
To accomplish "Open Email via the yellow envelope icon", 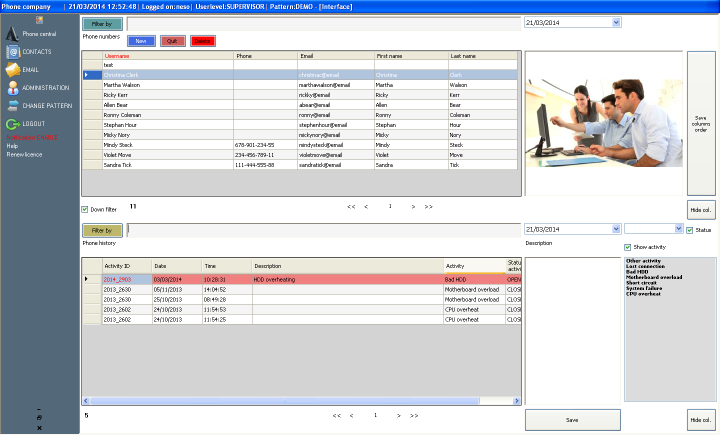I will click(13, 70).
